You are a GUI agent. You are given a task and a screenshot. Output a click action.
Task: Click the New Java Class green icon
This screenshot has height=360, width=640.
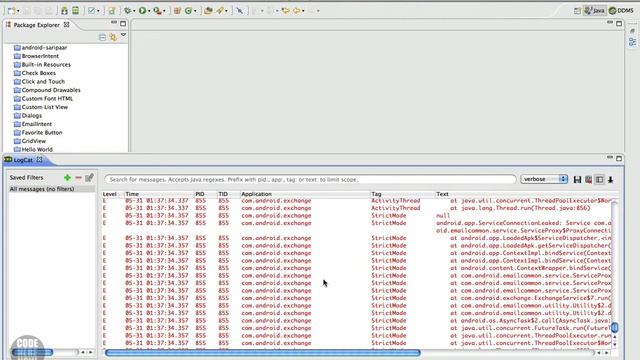(189, 11)
